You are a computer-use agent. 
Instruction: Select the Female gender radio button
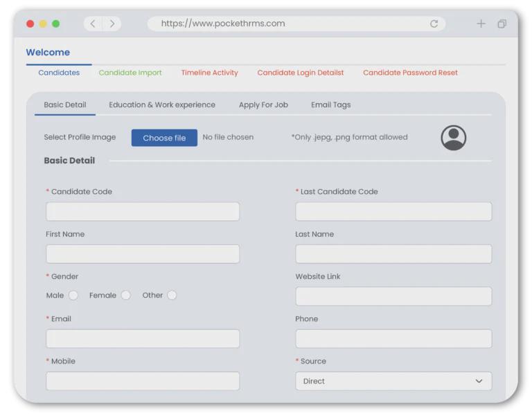click(125, 296)
